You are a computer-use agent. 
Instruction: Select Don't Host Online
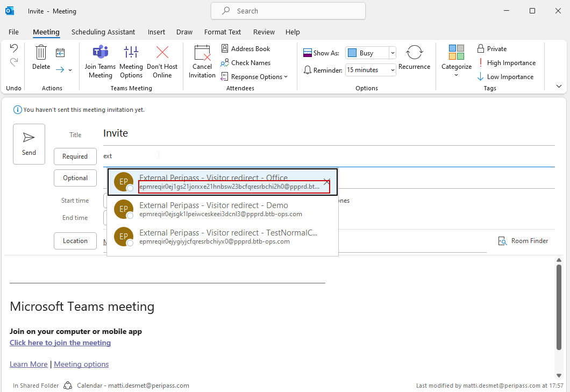(x=162, y=61)
